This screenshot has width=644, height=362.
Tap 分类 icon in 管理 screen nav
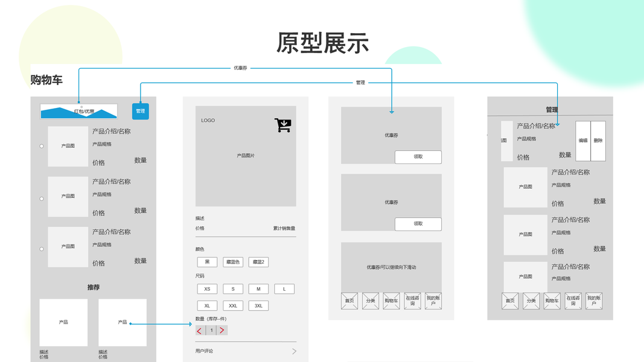coord(531,301)
